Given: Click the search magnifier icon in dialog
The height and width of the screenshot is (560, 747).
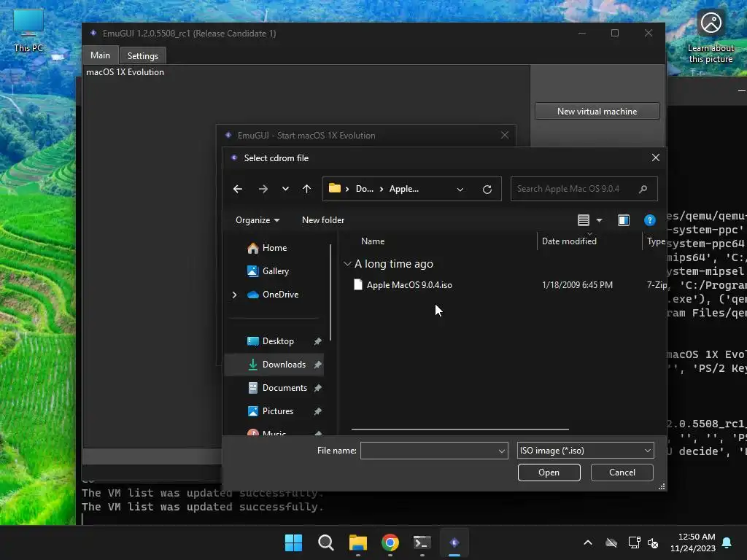Looking at the screenshot, I should 643,189.
